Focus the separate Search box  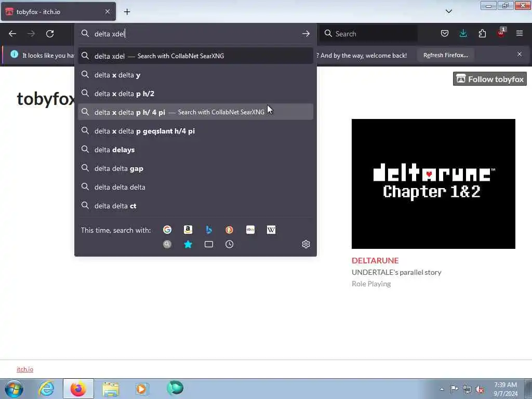[368, 34]
